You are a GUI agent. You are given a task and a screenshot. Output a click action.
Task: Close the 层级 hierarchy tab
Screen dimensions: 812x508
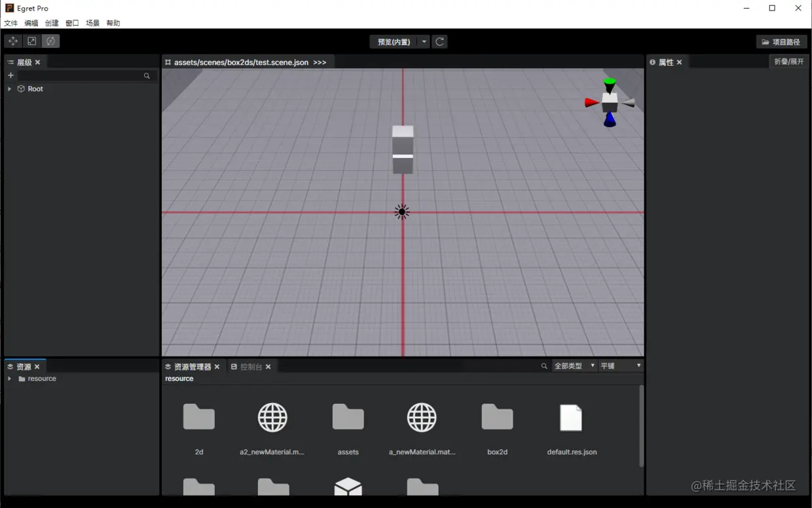pyautogui.click(x=37, y=62)
